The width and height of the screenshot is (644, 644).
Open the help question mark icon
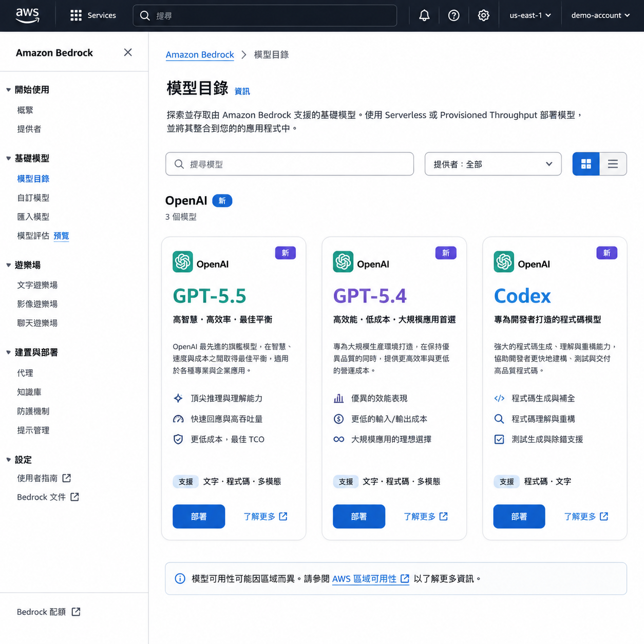pos(453,15)
